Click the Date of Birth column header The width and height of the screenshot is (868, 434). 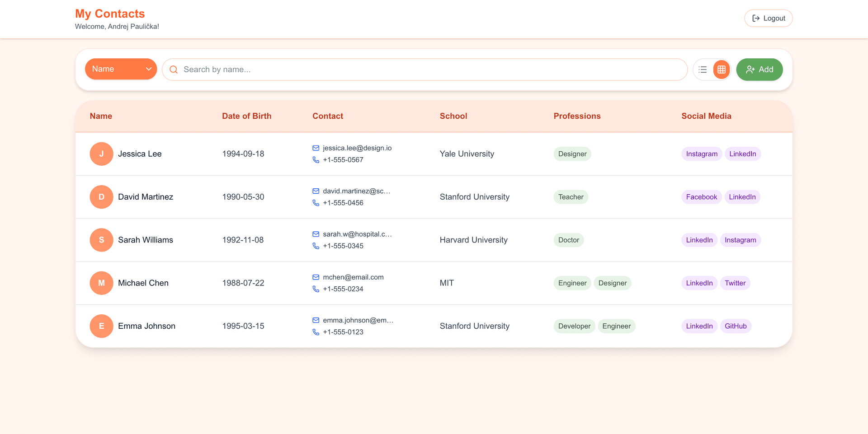click(246, 116)
